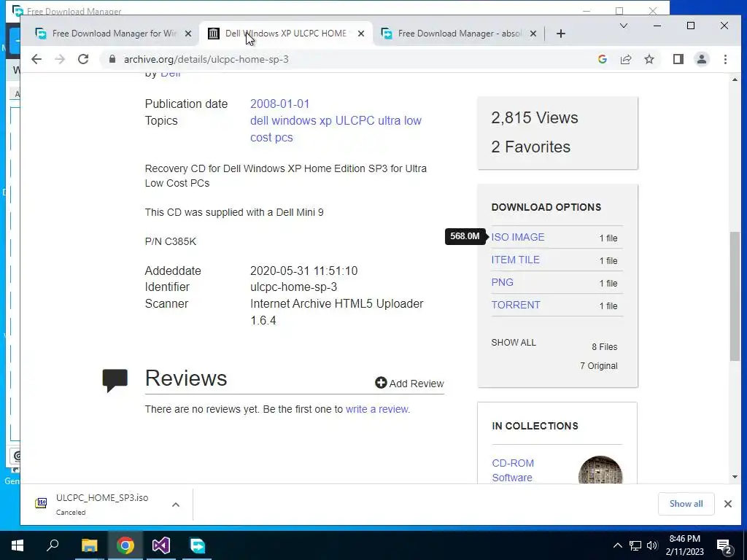View site security lock info
Screen dimensions: 747x560
(112, 59)
